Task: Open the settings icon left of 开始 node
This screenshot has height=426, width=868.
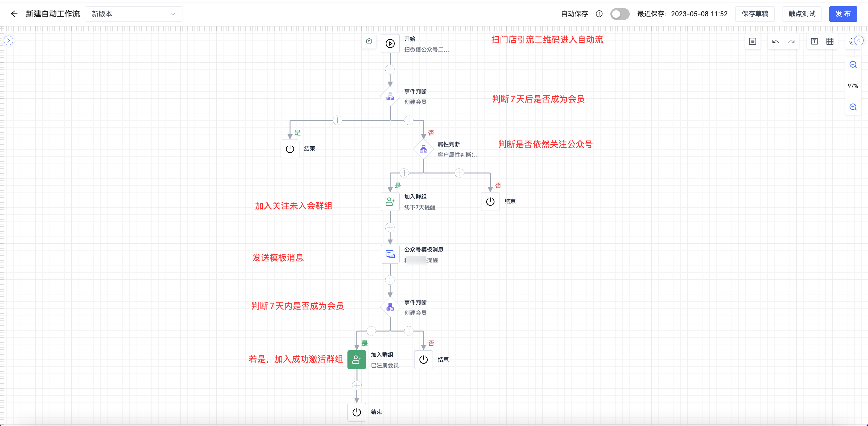Action: tap(369, 41)
